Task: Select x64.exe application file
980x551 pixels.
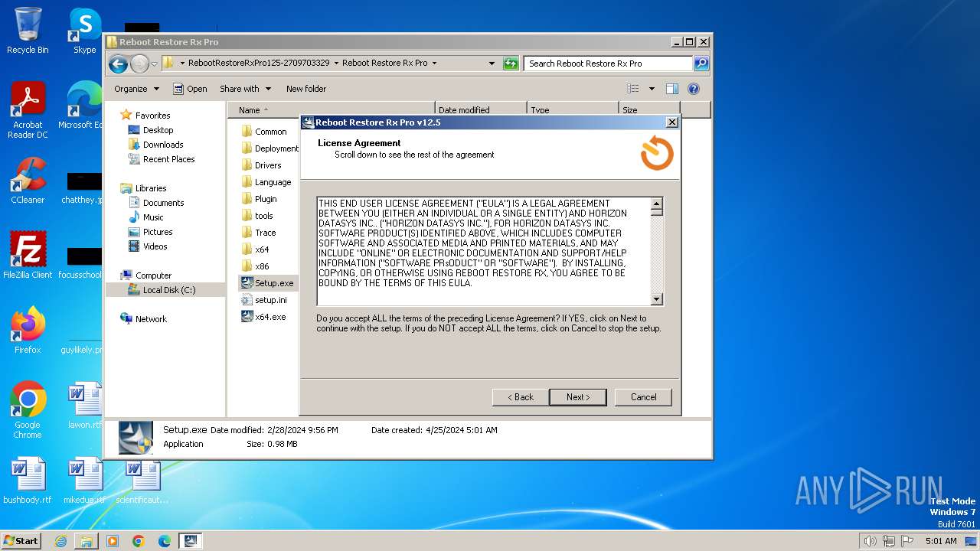Action: (263, 317)
